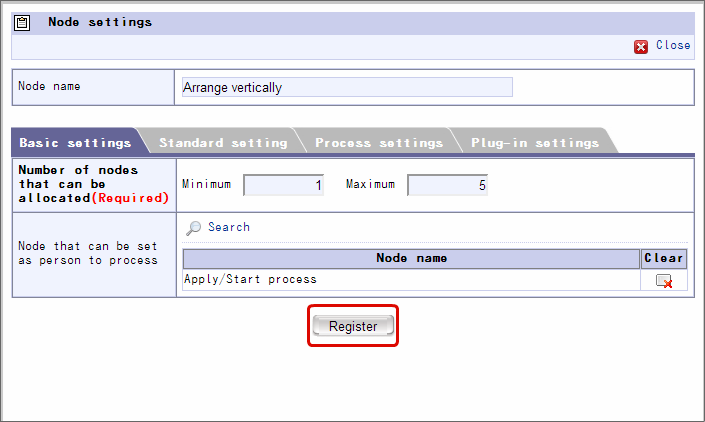Viewport: 705px width, 422px height.
Task: Click the Maximum label
Action: coord(370,184)
